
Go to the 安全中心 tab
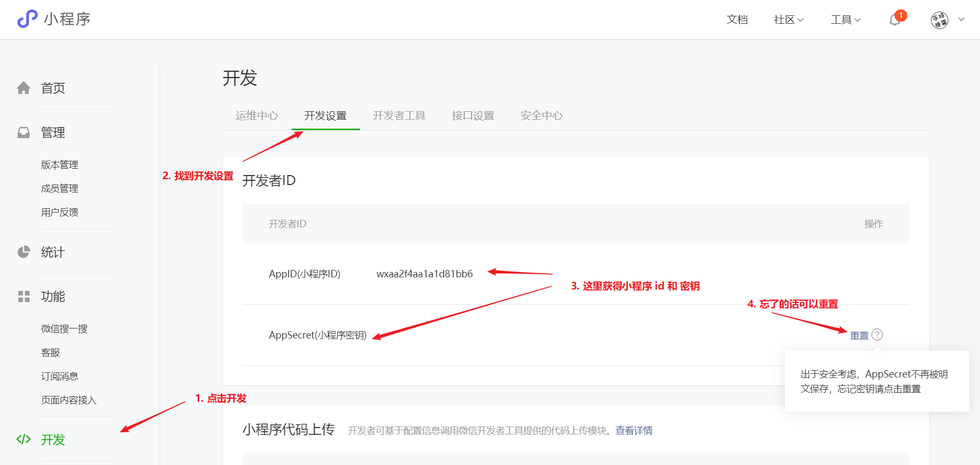[541, 115]
